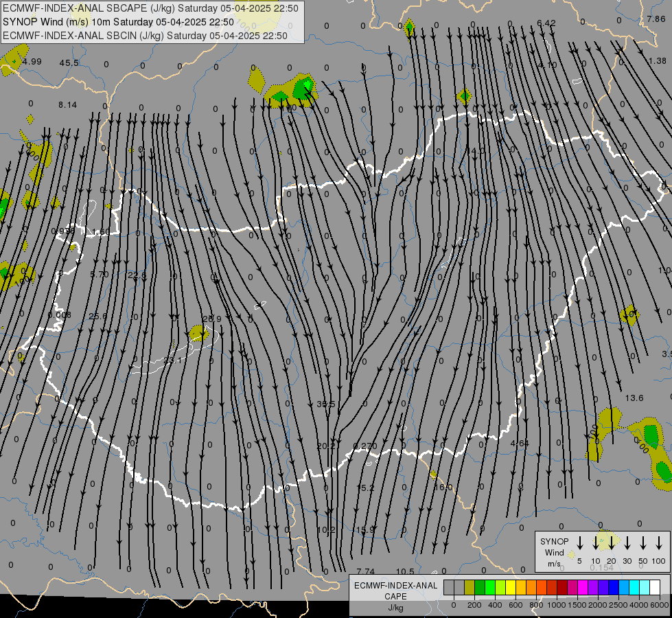Click the '6000' tick label on CAPE scale
Screen dimensions: 672x618
pyautogui.click(x=659, y=605)
